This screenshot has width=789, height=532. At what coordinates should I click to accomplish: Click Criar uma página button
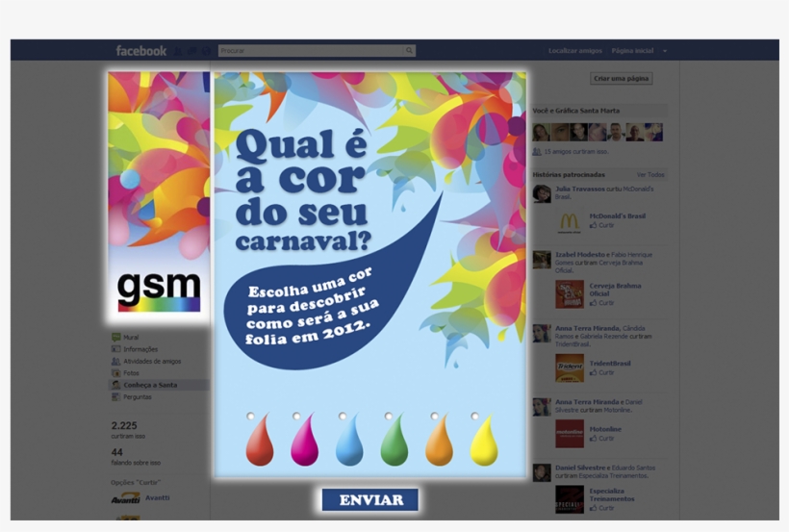tap(622, 79)
